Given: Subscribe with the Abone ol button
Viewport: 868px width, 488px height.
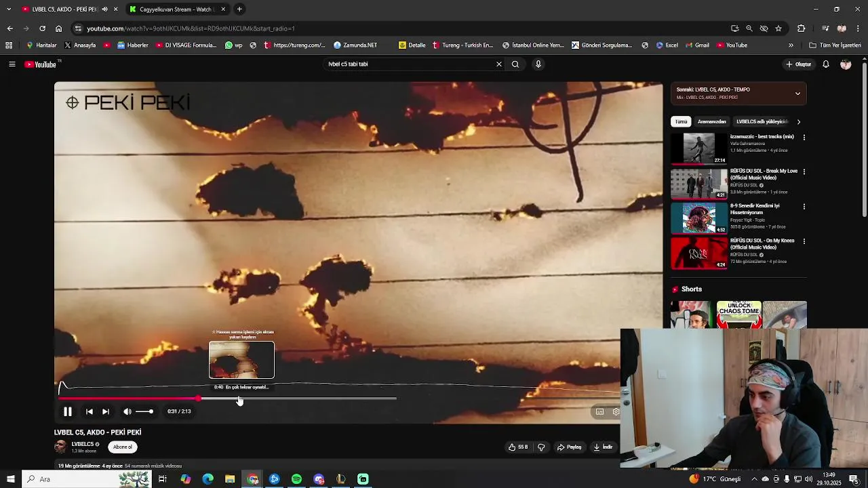Looking at the screenshot, I should pyautogui.click(x=123, y=447).
